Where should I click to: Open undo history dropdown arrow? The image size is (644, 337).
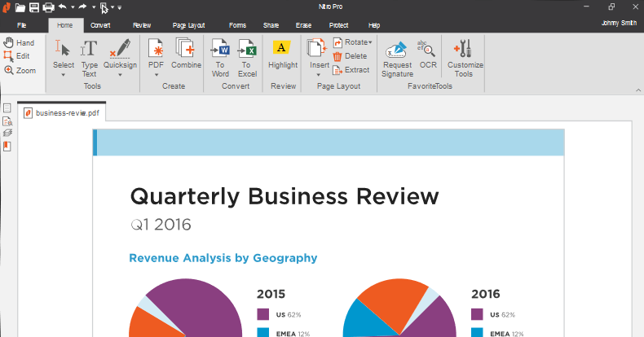click(x=73, y=7)
